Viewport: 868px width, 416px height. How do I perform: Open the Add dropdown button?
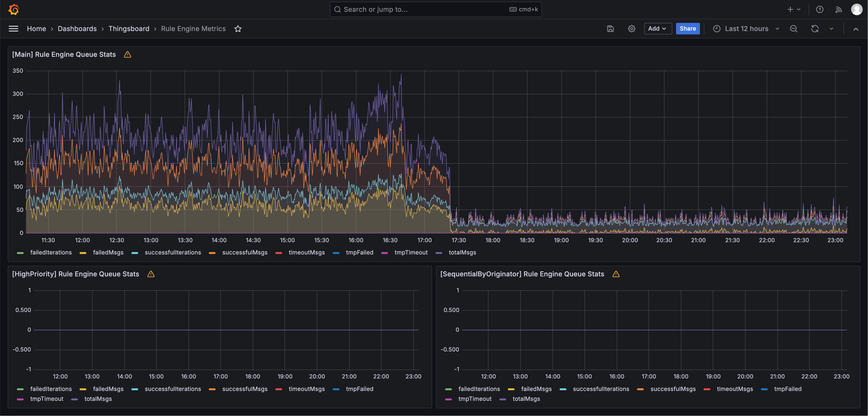coord(658,29)
